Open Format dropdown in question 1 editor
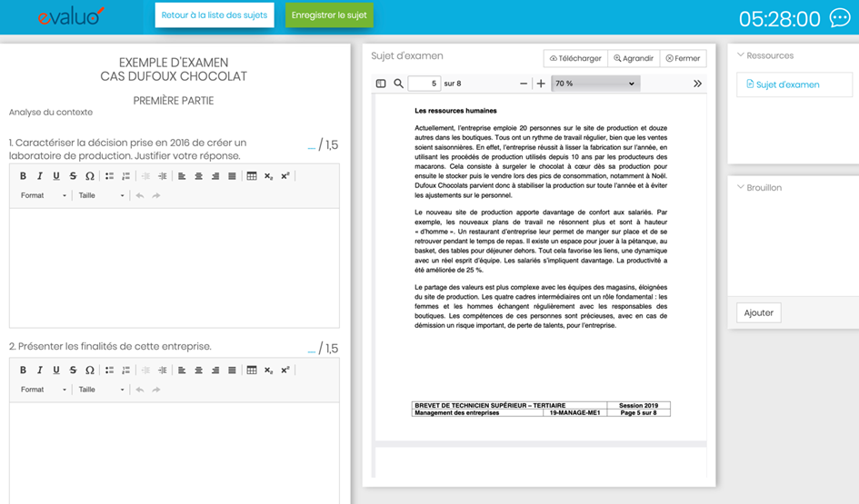This screenshot has height=504, width=859. [43, 195]
